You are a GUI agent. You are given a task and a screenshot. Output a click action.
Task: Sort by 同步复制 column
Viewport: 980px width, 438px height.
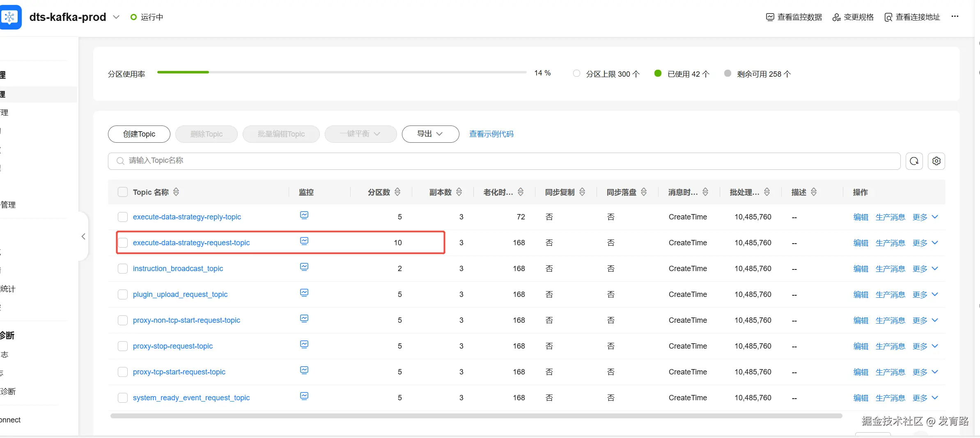(582, 192)
